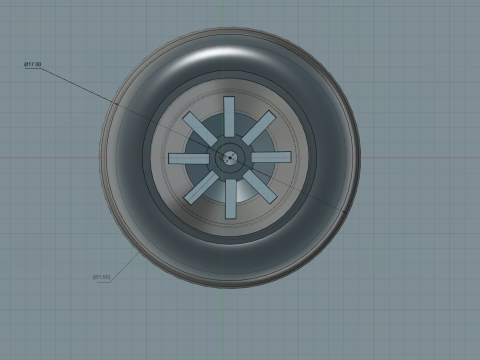
Task: Pick the upper-left diagonal spoke
Action: 199,128
